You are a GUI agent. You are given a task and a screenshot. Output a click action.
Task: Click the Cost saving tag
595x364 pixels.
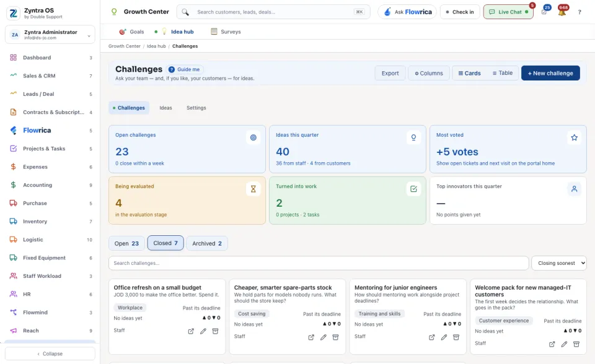click(252, 314)
